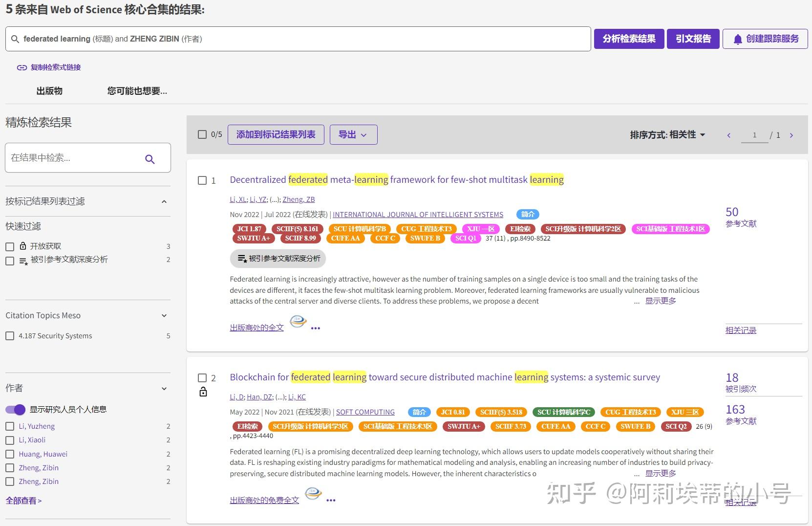Click SCI Q1 badge on result 1
The image size is (812, 526).
(466, 238)
